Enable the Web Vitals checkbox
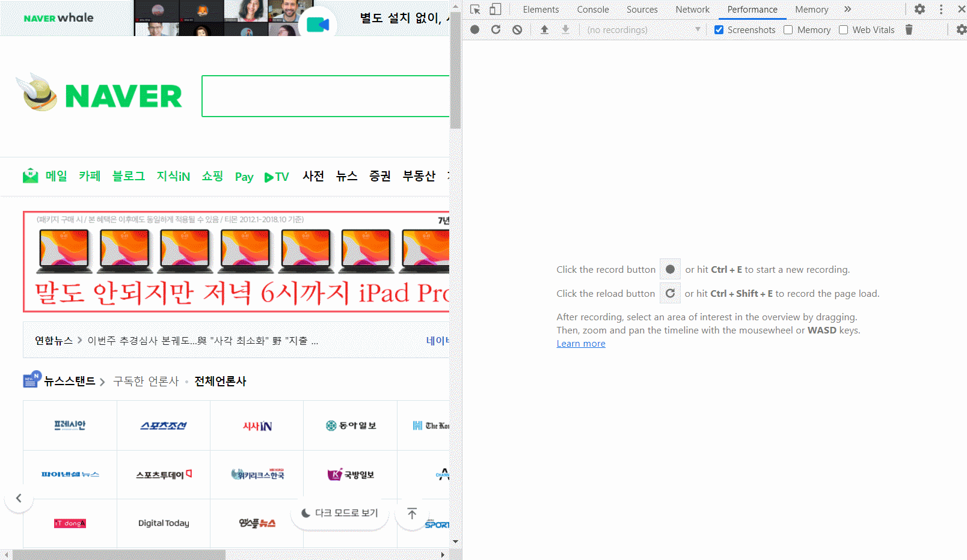The image size is (967, 560). (843, 30)
